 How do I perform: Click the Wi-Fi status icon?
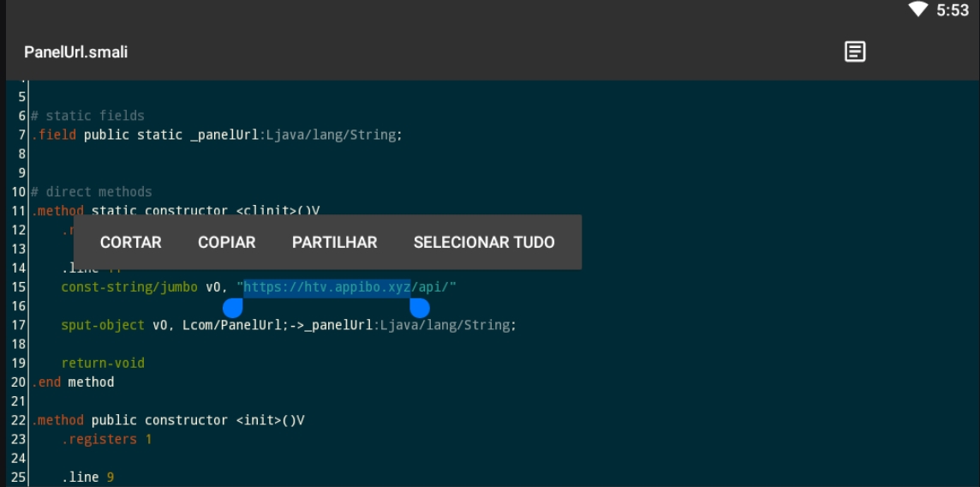918,10
